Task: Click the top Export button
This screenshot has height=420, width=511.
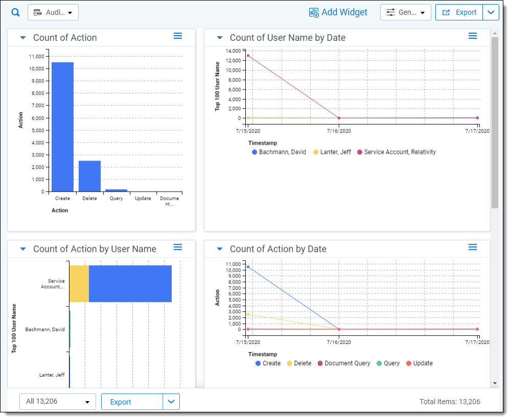Action: pyautogui.click(x=459, y=12)
